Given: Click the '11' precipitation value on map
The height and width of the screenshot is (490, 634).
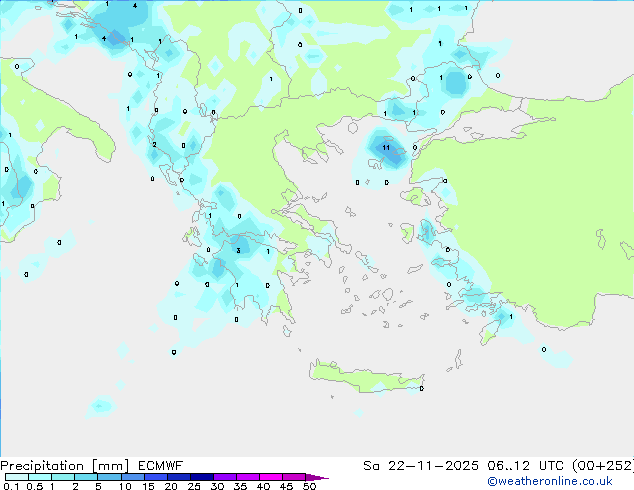Looking at the screenshot, I should tap(386, 148).
